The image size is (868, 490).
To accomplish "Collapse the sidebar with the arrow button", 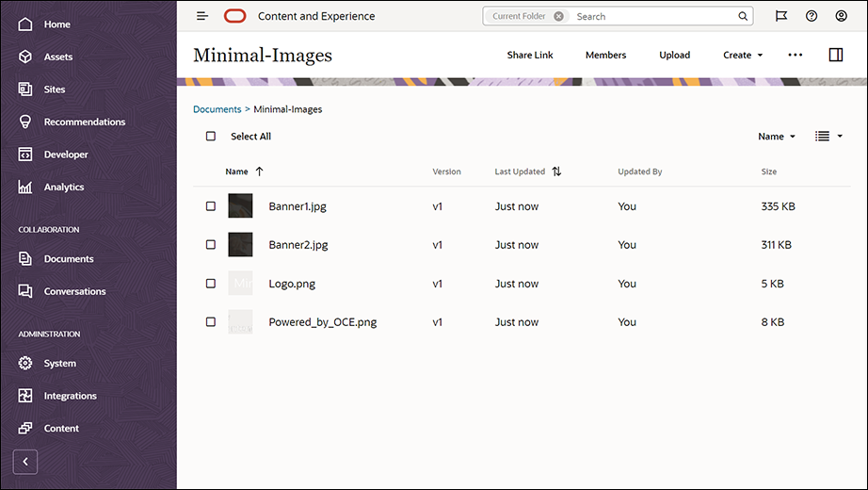I will coord(24,462).
